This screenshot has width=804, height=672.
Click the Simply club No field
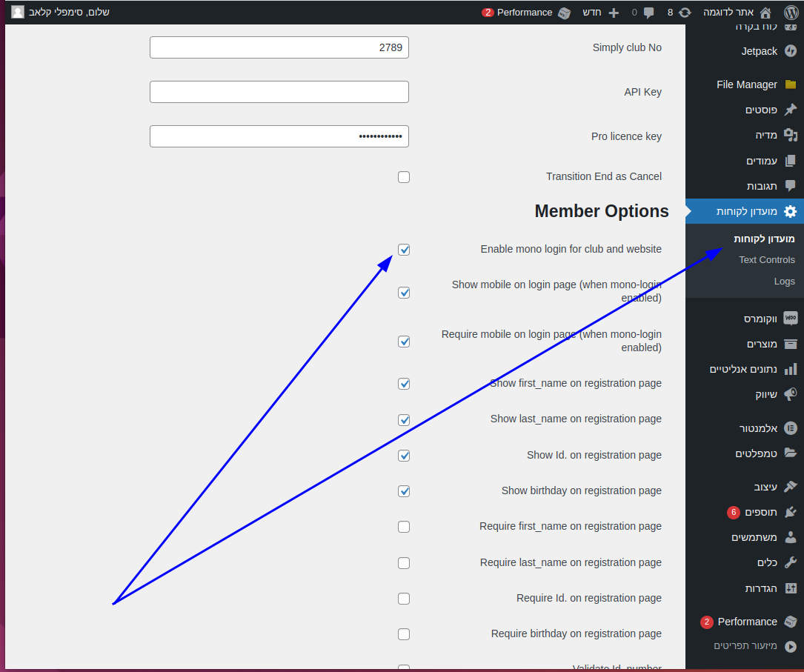(279, 47)
